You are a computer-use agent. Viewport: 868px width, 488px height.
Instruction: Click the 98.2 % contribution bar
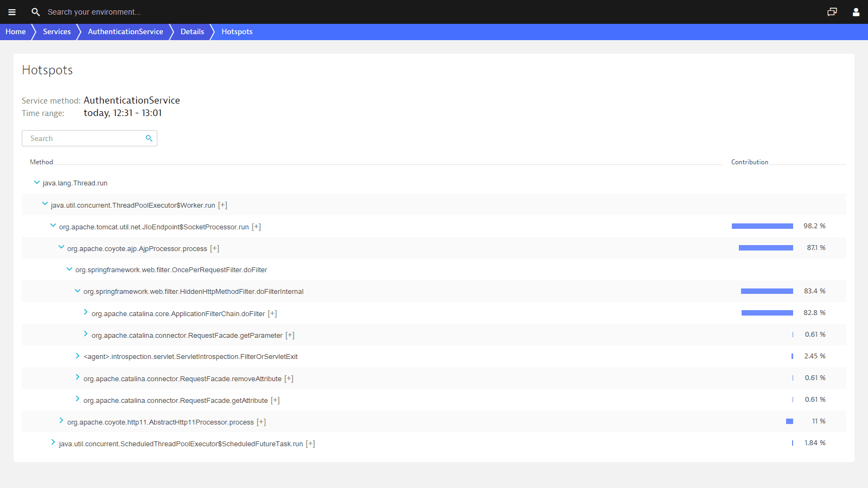point(762,226)
